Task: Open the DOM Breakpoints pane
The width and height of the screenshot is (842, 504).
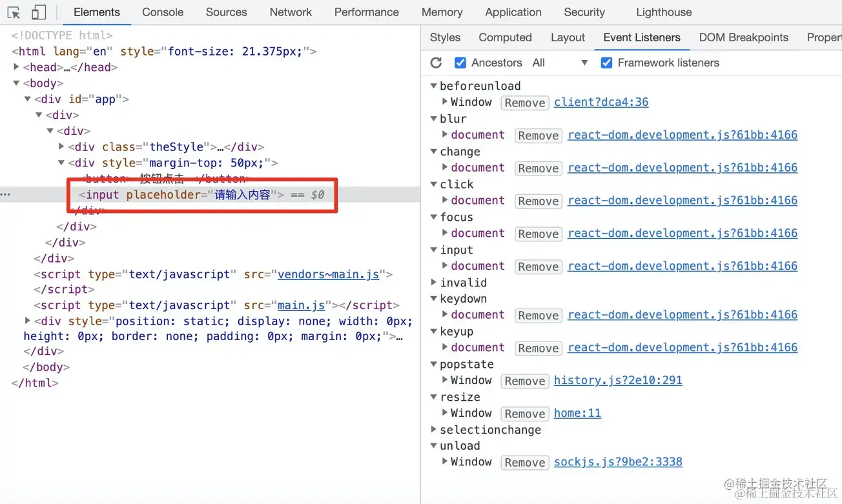Action: click(743, 37)
